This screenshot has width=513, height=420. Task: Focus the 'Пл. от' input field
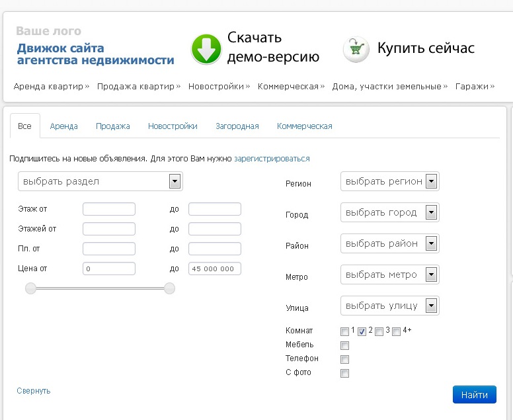pos(109,249)
